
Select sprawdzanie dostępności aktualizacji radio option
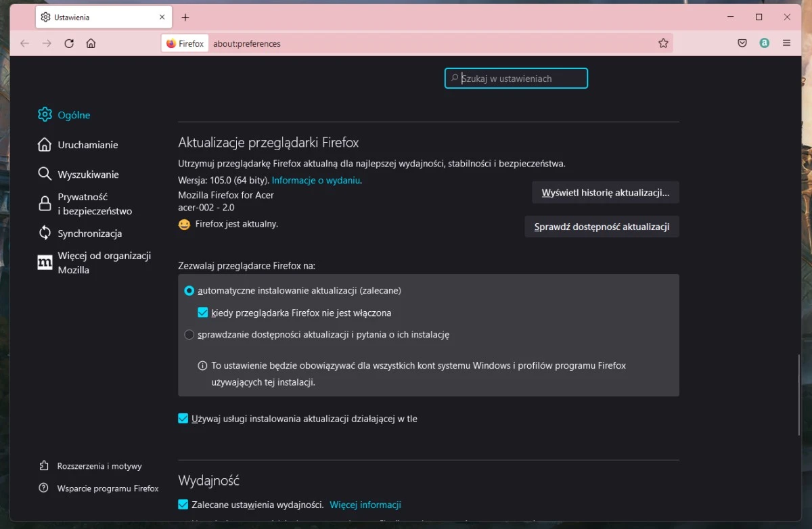tap(189, 334)
